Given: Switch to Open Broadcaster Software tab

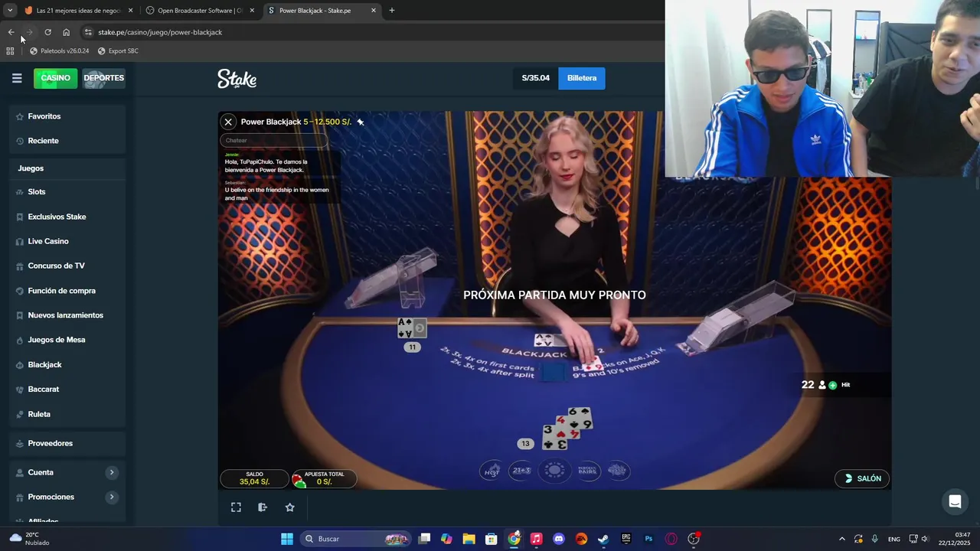Looking at the screenshot, I should [200, 11].
